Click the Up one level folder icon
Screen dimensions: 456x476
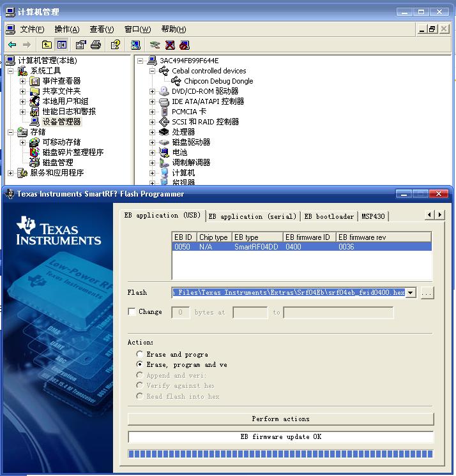[47, 45]
